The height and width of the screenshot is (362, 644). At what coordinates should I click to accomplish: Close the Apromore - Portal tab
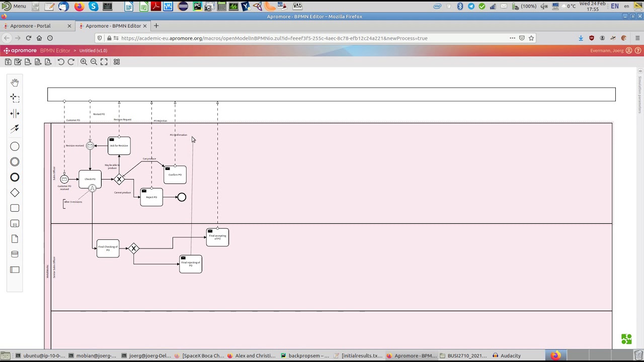(x=69, y=26)
